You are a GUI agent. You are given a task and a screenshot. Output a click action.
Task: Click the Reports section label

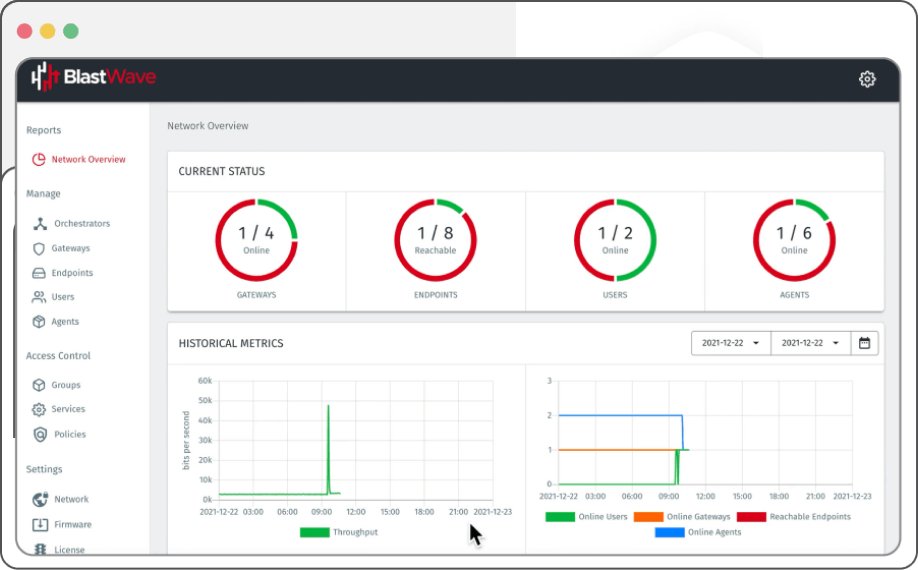point(43,130)
